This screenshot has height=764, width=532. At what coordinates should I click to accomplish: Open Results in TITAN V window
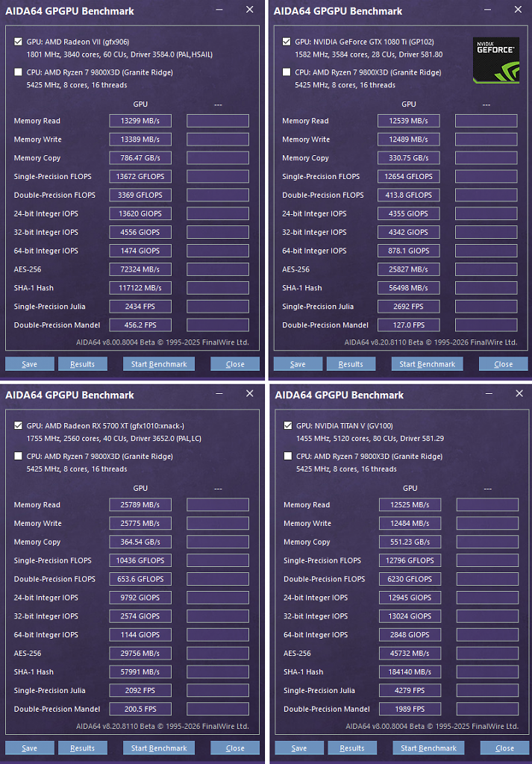(x=353, y=748)
